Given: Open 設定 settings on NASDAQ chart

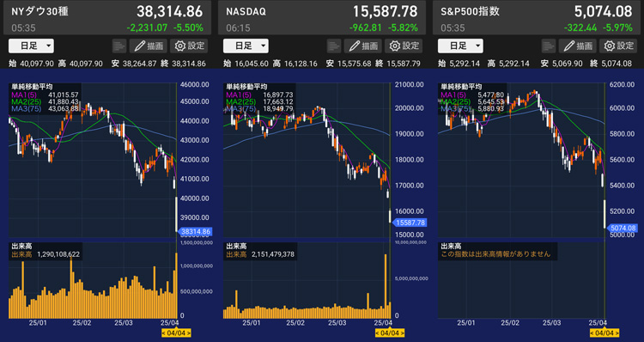Looking at the screenshot, I should [x=404, y=46].
